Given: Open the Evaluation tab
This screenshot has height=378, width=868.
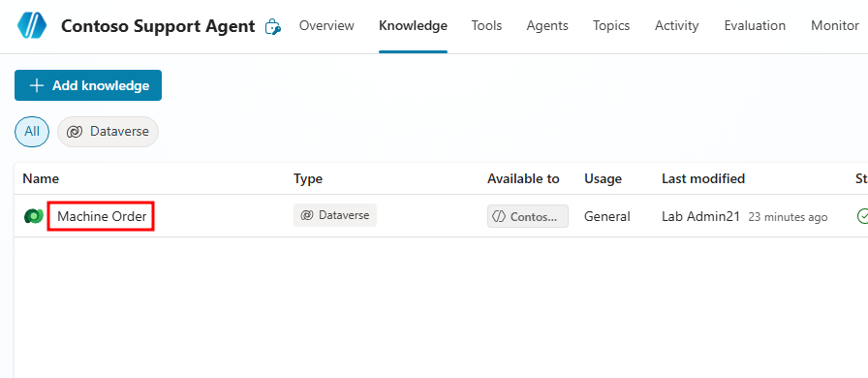Looking at the screenshot, I should 755,25.
